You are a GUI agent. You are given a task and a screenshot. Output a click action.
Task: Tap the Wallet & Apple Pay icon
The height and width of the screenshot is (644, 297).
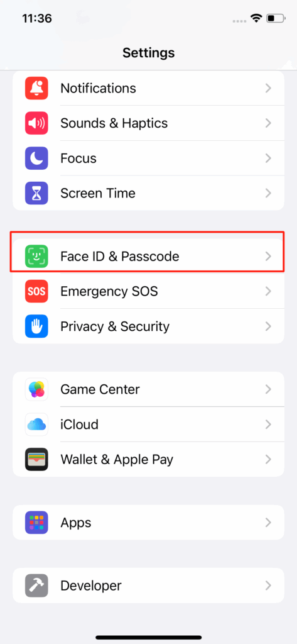point(36,459)
